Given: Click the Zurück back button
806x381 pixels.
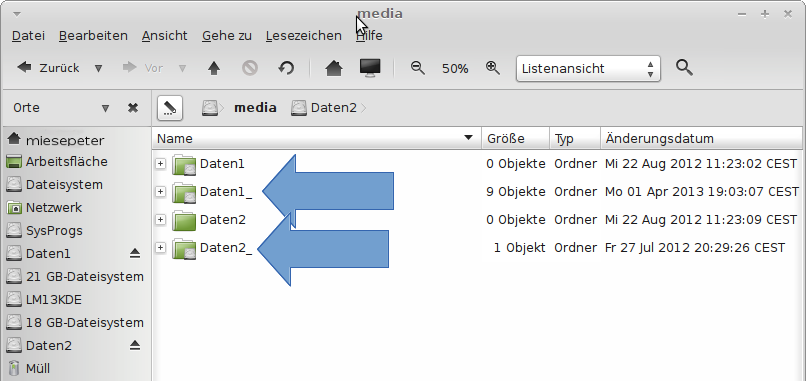Looking at the screenshot, I should click(48, 68).
